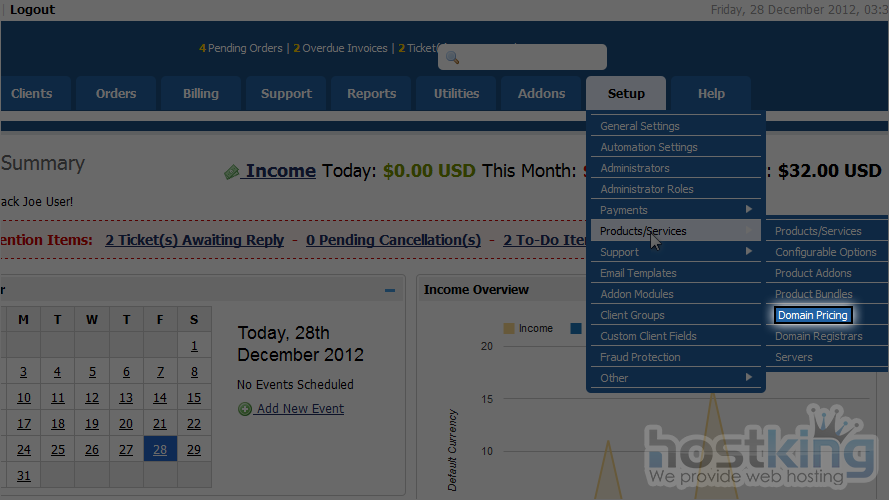Open General Settings in the Setup menu
Viewport: 889px width, 500px height.
click(640, 127)
